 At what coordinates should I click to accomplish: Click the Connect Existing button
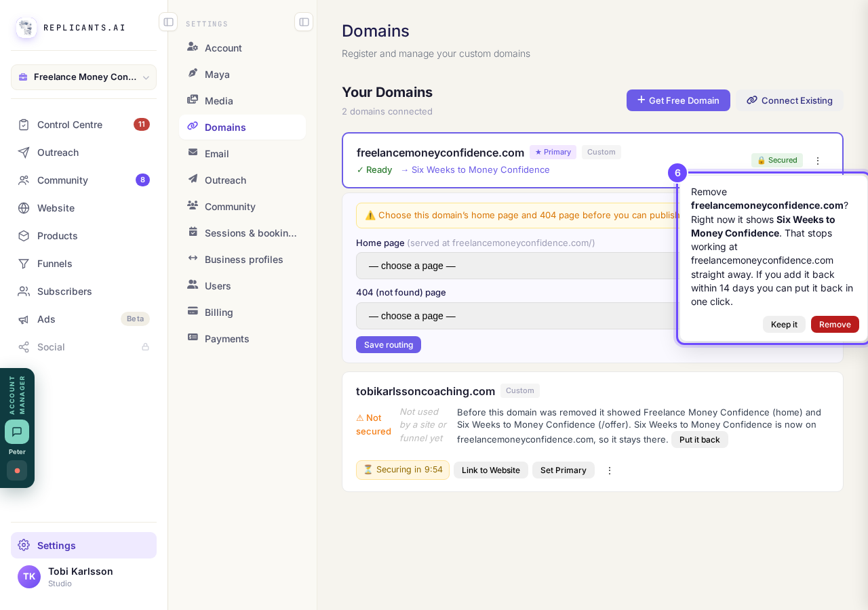790,100
